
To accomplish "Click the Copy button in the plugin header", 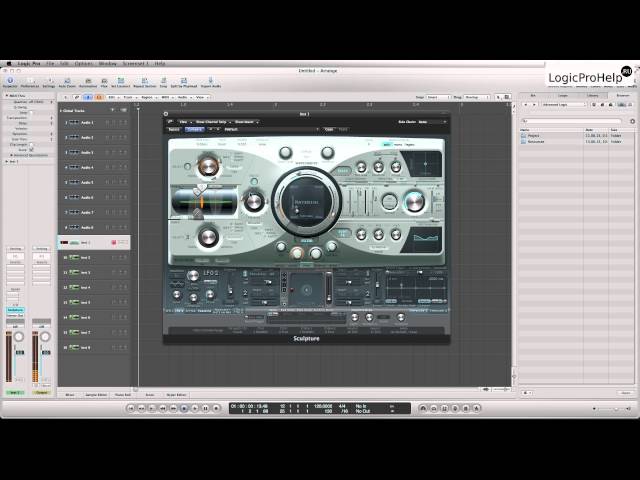I will (x=329, y=129).
